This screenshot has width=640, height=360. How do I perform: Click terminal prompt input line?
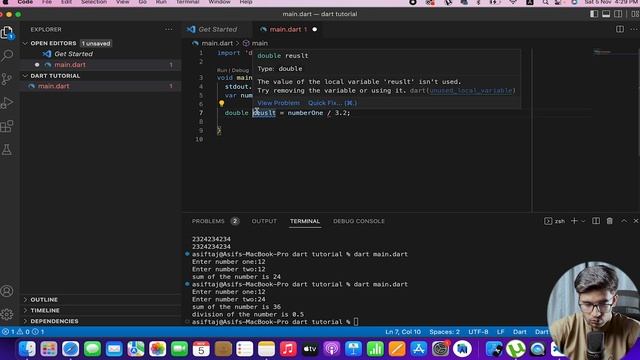(x=356, y=322)
